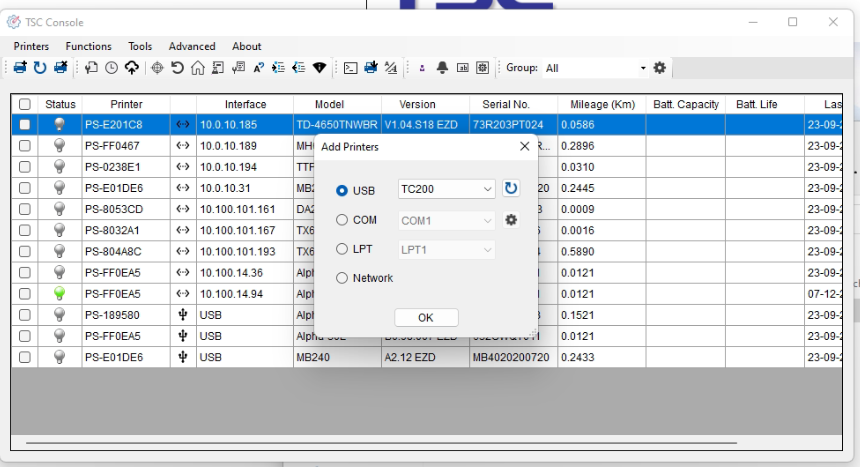Image resolution: width=860 pixels, height=467 pixels.
Task: Click the Group settings gear icon
Action: point(659,68)
